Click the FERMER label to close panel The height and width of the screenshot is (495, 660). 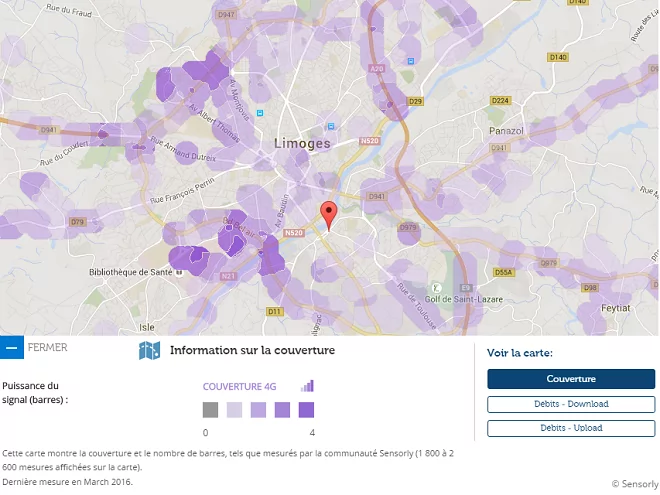tap(48, 348)
